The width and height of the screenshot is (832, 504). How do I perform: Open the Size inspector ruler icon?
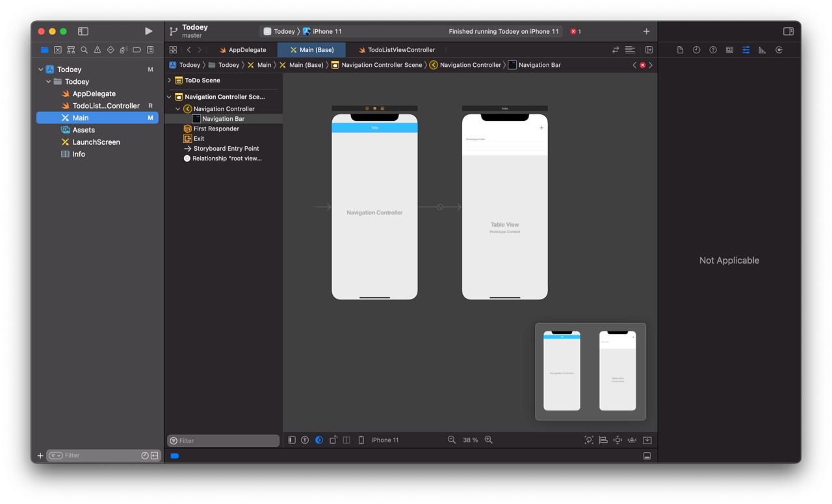pos(762,50)
